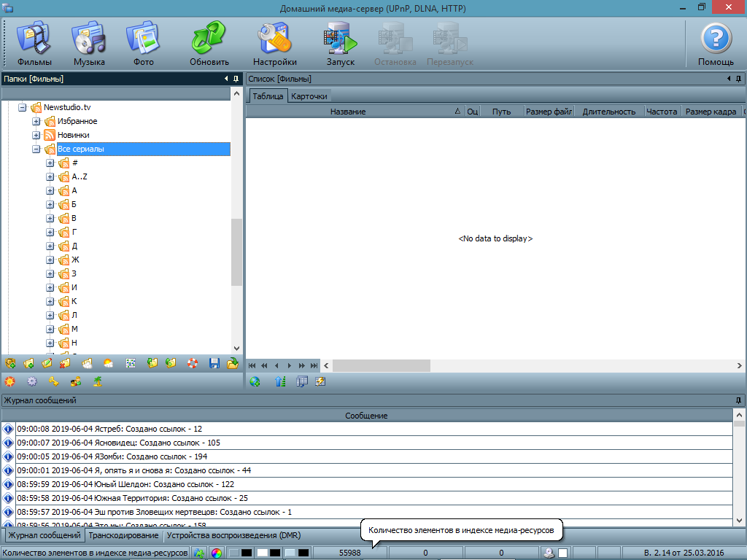Click the lifebuoy icon in folder toolbar
Image resolution: width=747 pixels, height=560 pixels.
tap(193, 362)
